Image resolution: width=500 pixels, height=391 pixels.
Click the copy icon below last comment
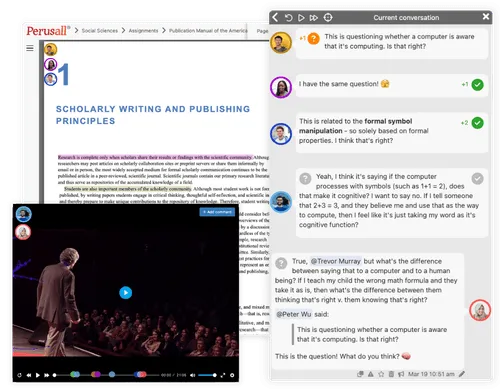point(360,374)
